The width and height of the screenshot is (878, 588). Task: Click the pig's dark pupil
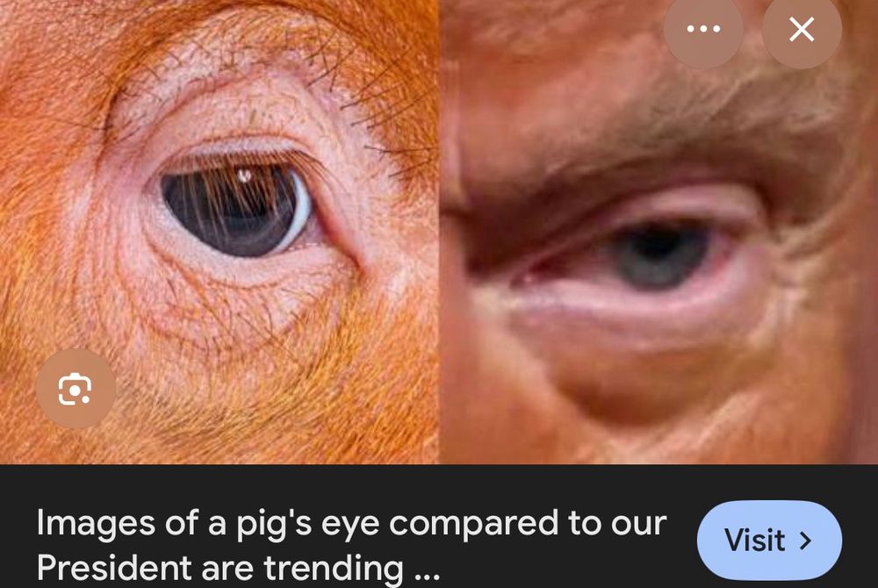pyautogui.click(x=235, y=210)
